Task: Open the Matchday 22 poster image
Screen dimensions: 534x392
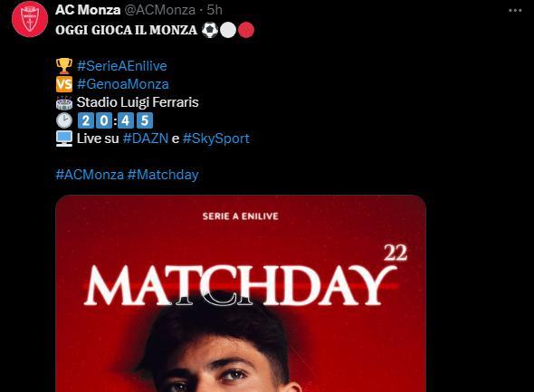Action: (x=241, y=293)
